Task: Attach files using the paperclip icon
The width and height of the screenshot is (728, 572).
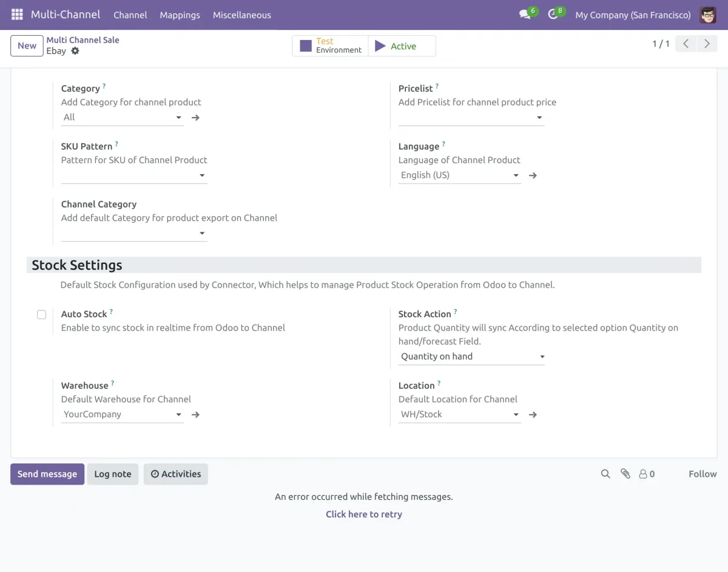Action: [x=625, y=474]
